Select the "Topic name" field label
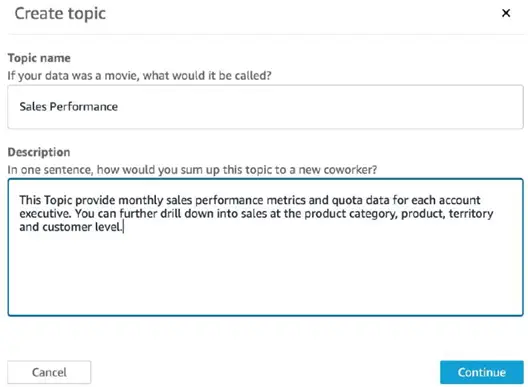The height and width of the screenshot is (387, 528). pyautogui.click(x=39, y=58)
